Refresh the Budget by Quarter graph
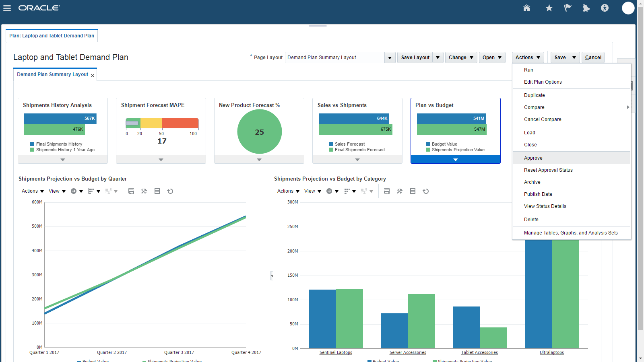The width and height of the screenshot is (644, 362). (x=170, y=191)
